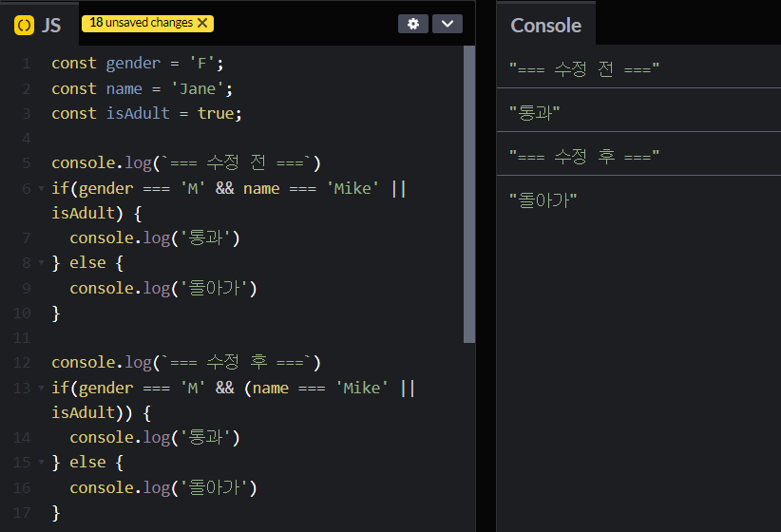
Task: Collapse the else block at line 8
Action: point(42,263)
